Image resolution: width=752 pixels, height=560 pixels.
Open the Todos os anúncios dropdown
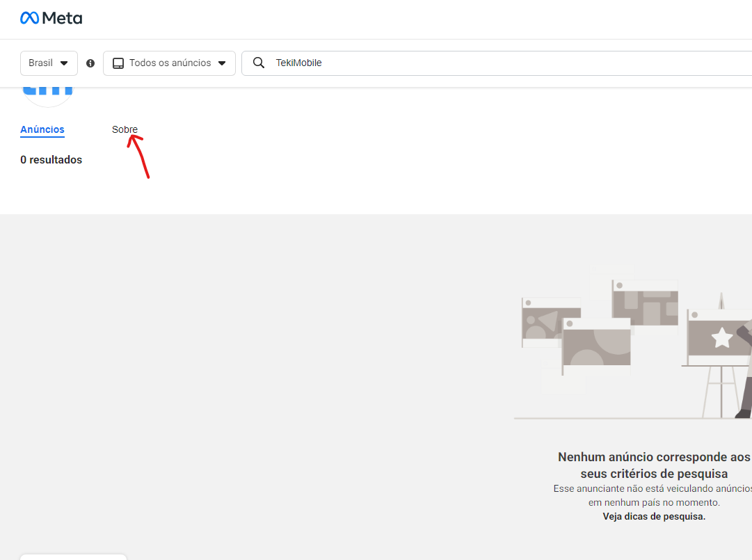169,63
